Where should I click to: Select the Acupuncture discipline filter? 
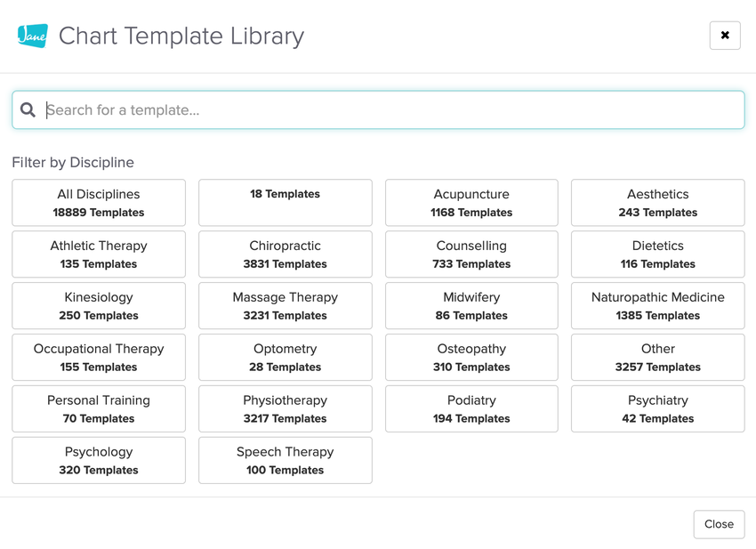pyautogui.click(x=471, y=203)
